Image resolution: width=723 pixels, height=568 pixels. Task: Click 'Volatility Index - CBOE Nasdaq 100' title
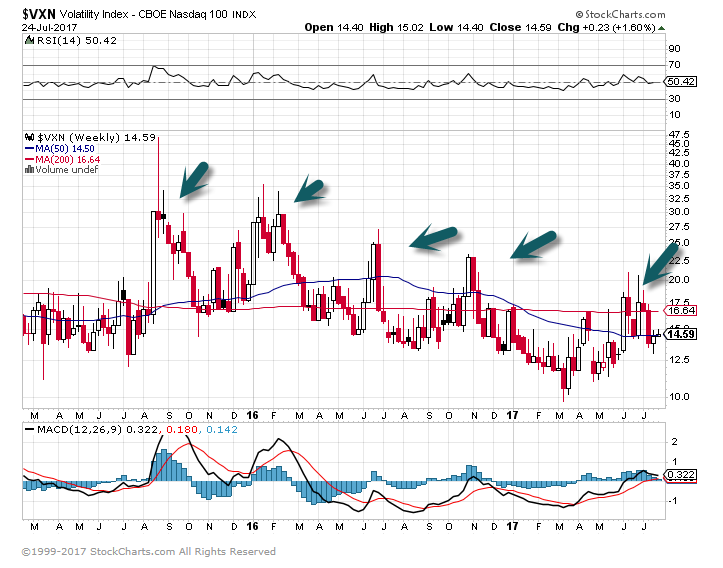[144, 14]
